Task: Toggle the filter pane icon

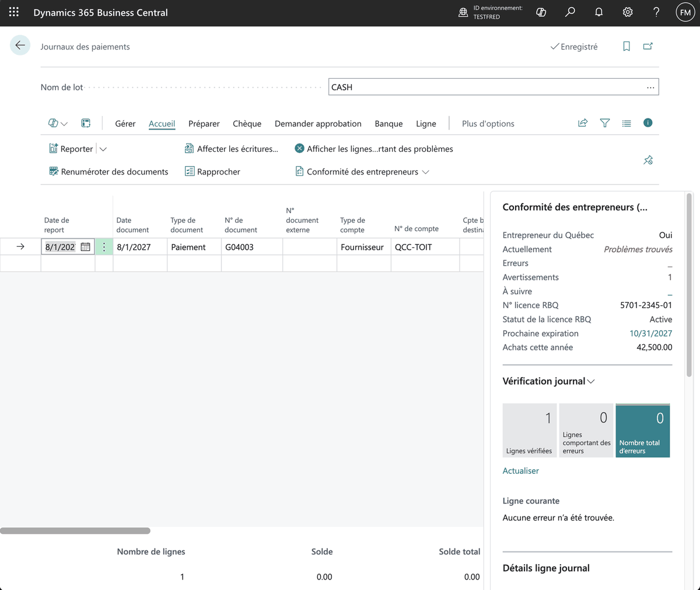Action: (x=605, y=123)
